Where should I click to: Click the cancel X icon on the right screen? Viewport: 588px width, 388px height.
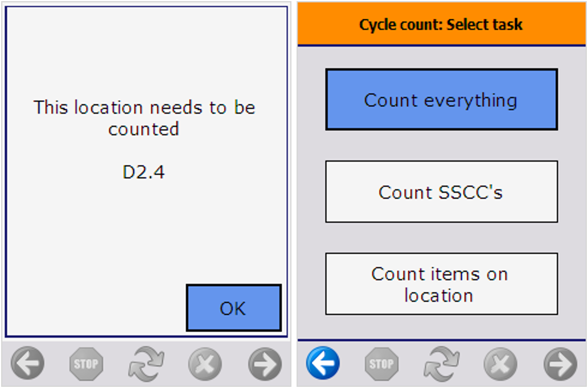click(500, 362)
